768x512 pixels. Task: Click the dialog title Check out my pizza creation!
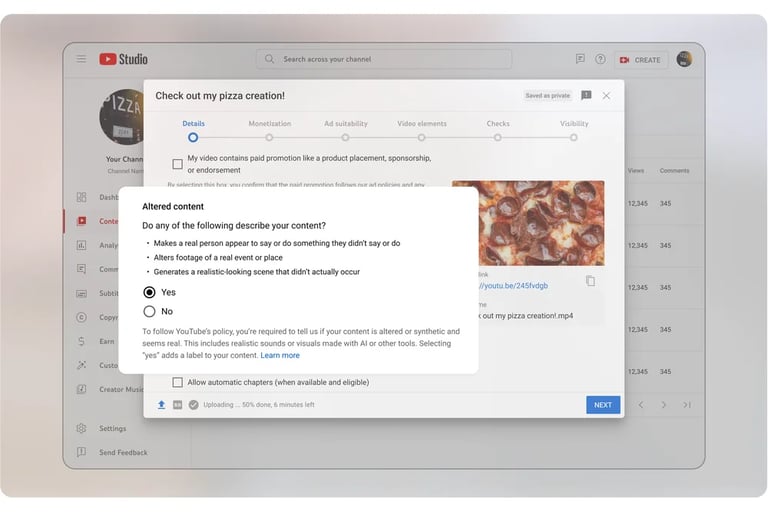point(220,96)
